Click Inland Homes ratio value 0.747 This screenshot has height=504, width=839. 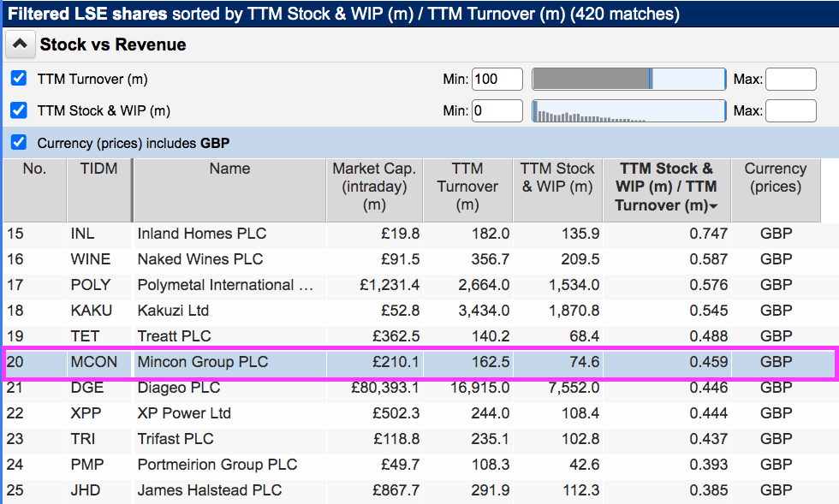709,234
